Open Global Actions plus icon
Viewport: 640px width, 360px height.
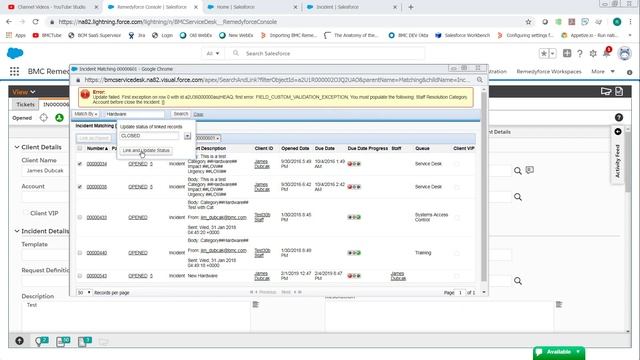[x=567, y=53]
